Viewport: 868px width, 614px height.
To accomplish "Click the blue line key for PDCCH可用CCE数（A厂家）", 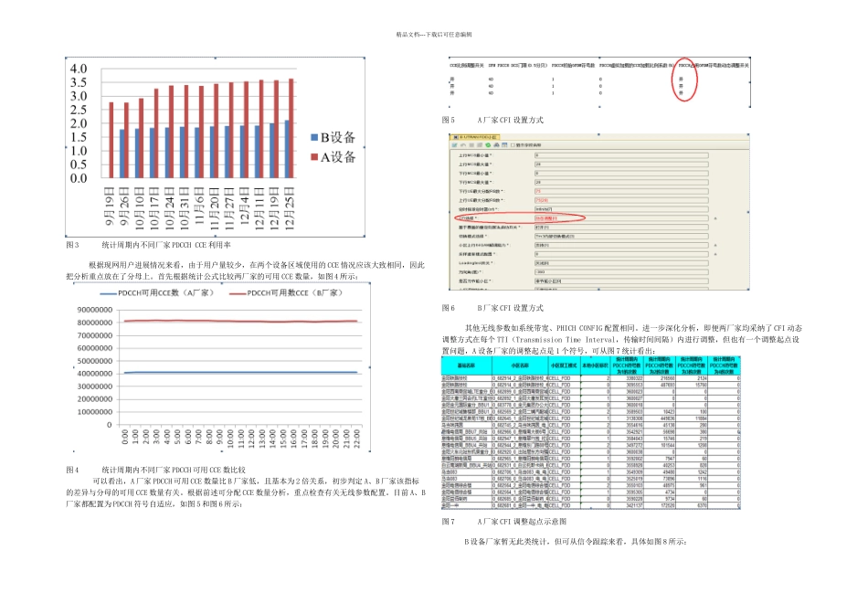I will click(108, 293).
